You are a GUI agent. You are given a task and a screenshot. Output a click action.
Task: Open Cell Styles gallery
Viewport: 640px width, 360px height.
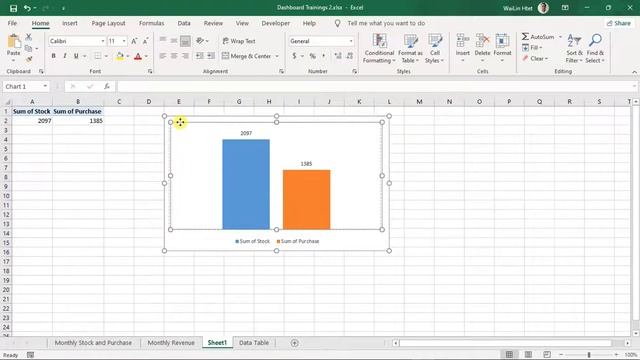[435, 49]
